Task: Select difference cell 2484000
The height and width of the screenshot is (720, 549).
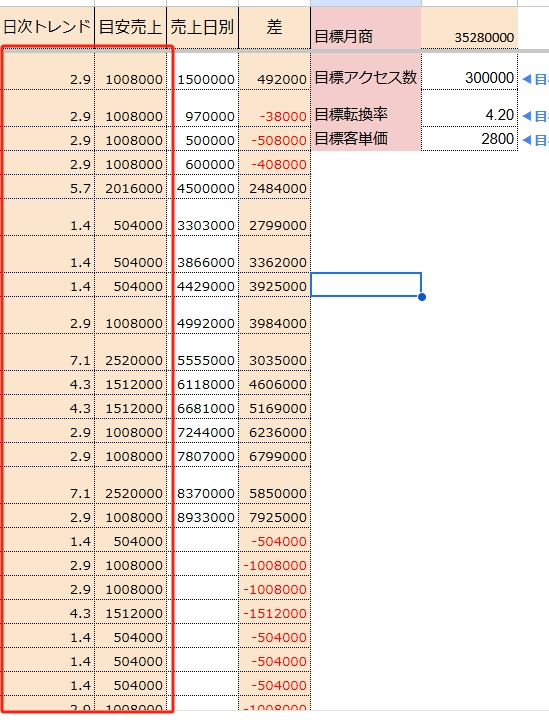Action: coord(274,187)
